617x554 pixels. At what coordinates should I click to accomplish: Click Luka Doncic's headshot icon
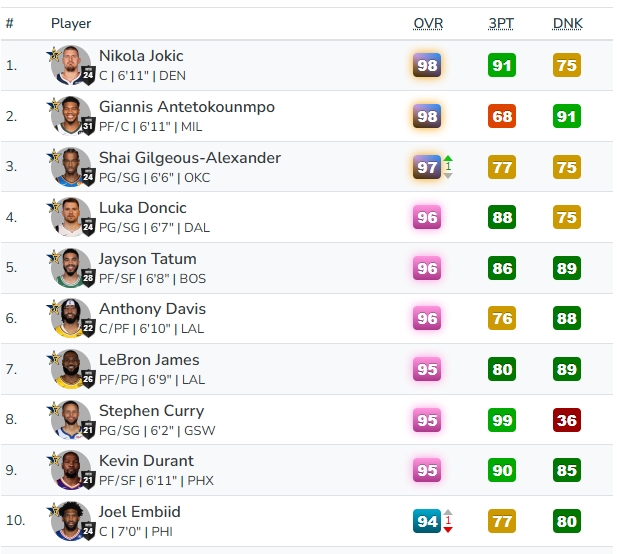click(x=71, y=218)
